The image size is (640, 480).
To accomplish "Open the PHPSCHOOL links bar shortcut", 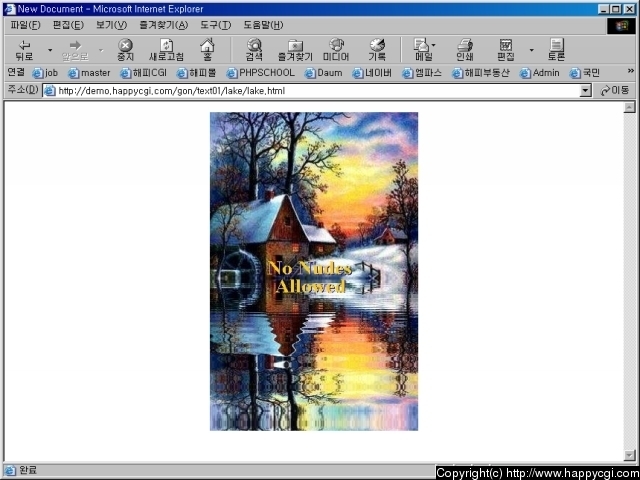I will click(x=260, y=73).
